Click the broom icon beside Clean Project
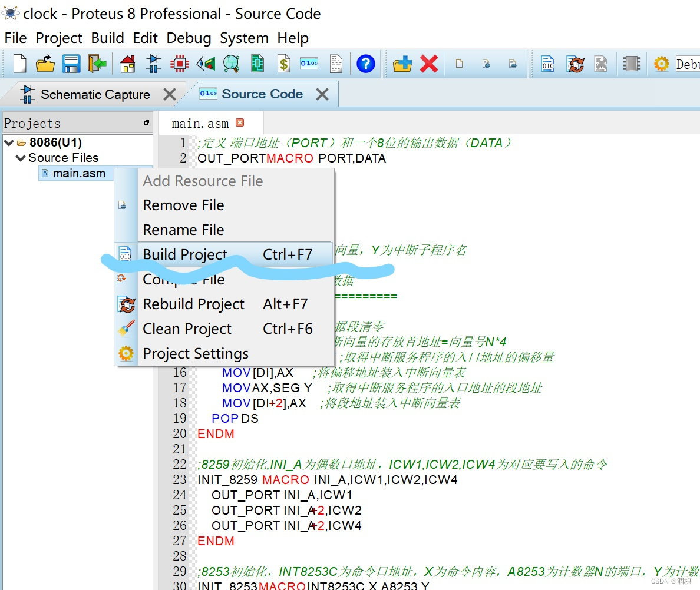This screenshot has width=700, height=590. [x=126, y=329]
